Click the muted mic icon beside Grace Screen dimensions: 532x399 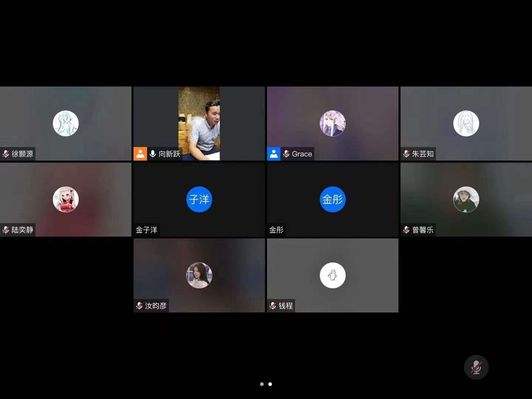pyautogui.click(x=286, y=154)
